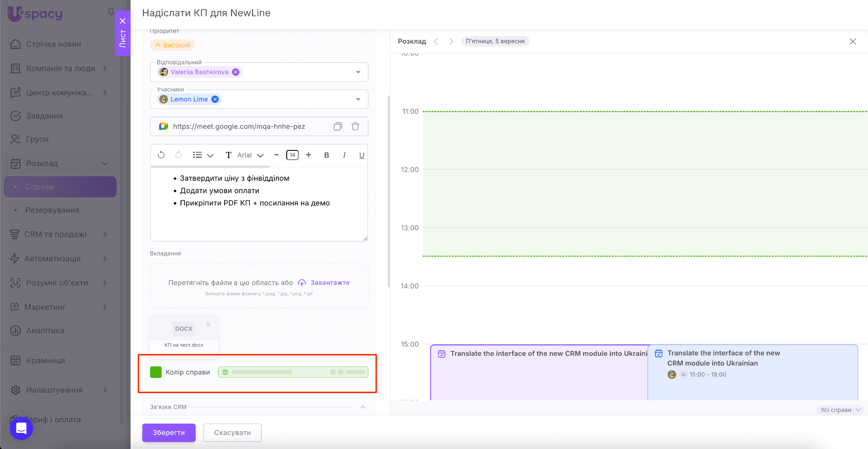Underline text in the editor

362,155
